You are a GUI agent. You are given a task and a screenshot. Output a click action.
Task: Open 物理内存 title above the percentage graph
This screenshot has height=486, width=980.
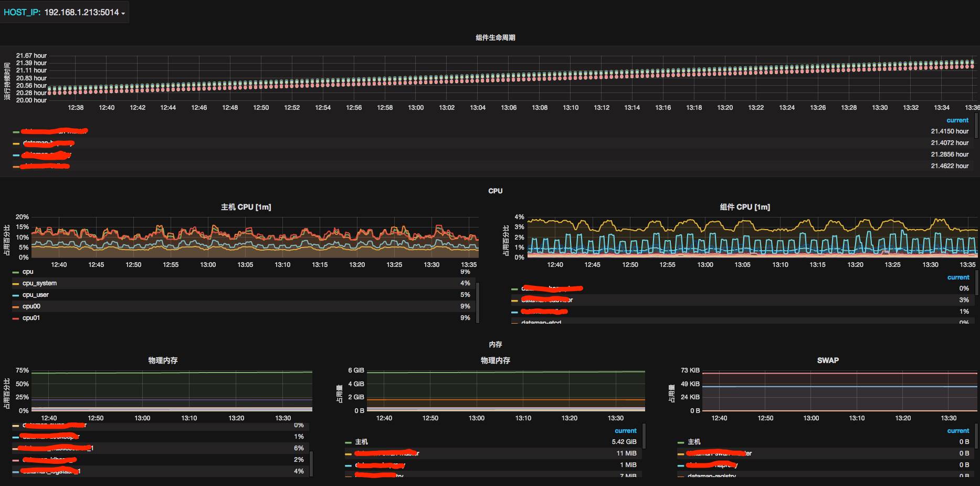163,360
